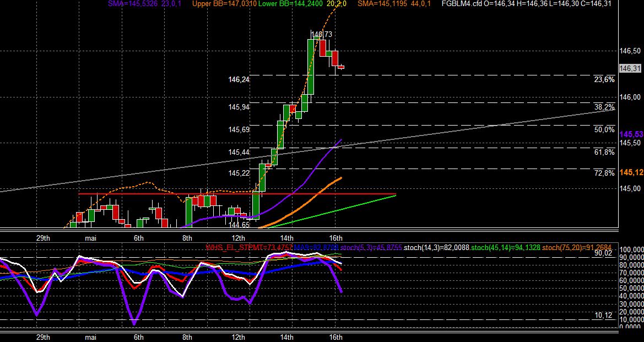The image size is (644, 342).
Task: Select the Fibonacci price label 145,22
Action: coord(239,173)
